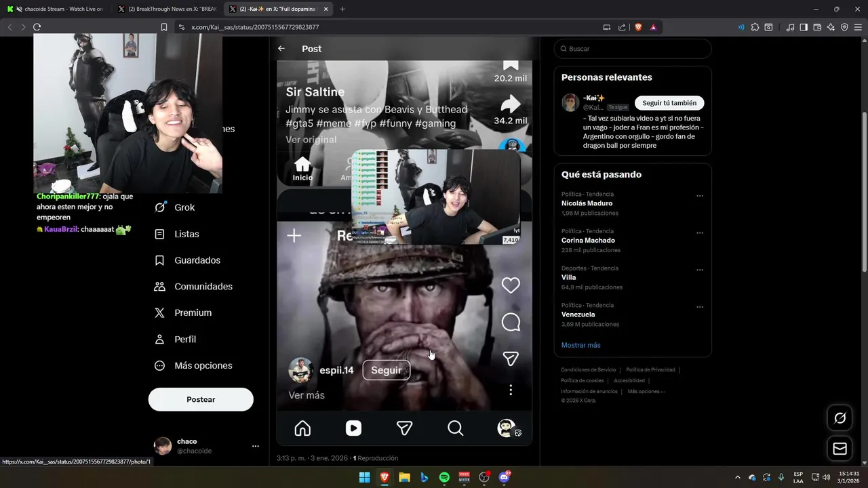Open Grok floating button
This screenshot has height=488, width=868.
[840, 418]
